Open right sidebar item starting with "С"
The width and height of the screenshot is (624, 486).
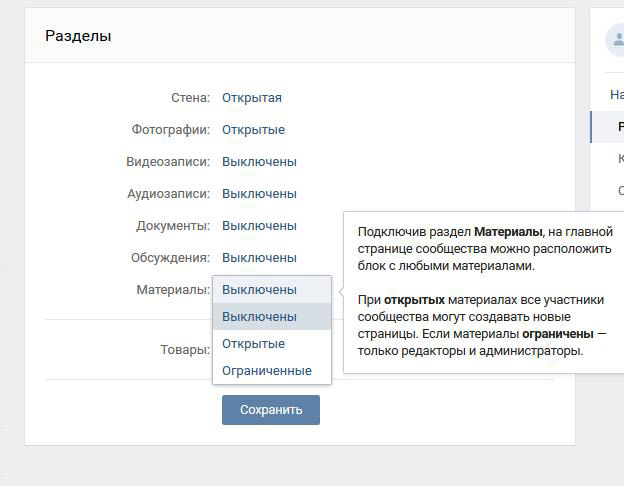click(x=620, y=191)
